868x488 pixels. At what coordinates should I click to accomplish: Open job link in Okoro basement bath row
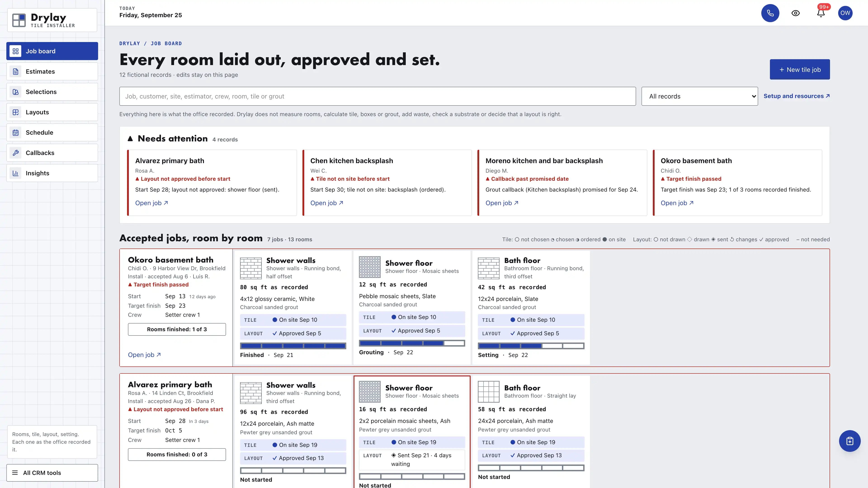144,355
